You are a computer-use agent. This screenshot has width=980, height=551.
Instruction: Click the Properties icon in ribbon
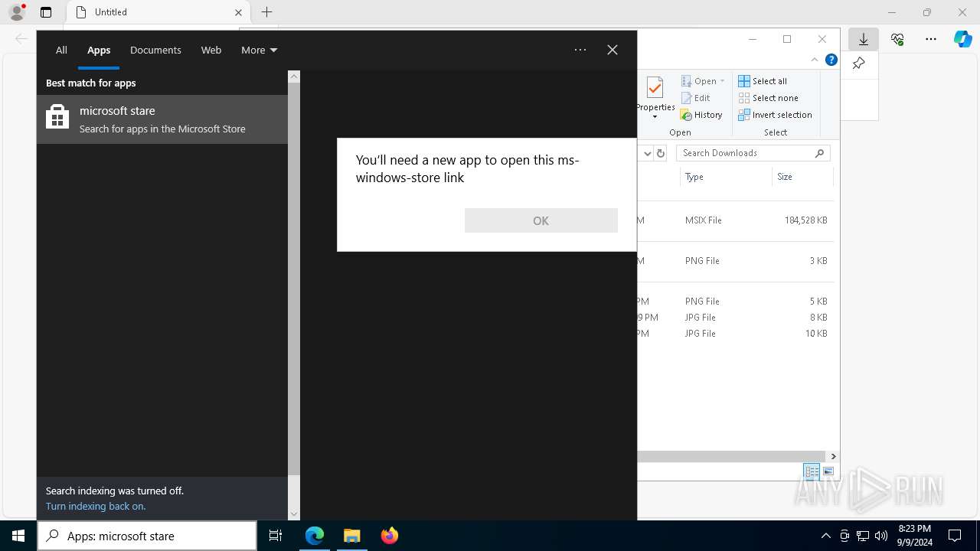(655, 89)
